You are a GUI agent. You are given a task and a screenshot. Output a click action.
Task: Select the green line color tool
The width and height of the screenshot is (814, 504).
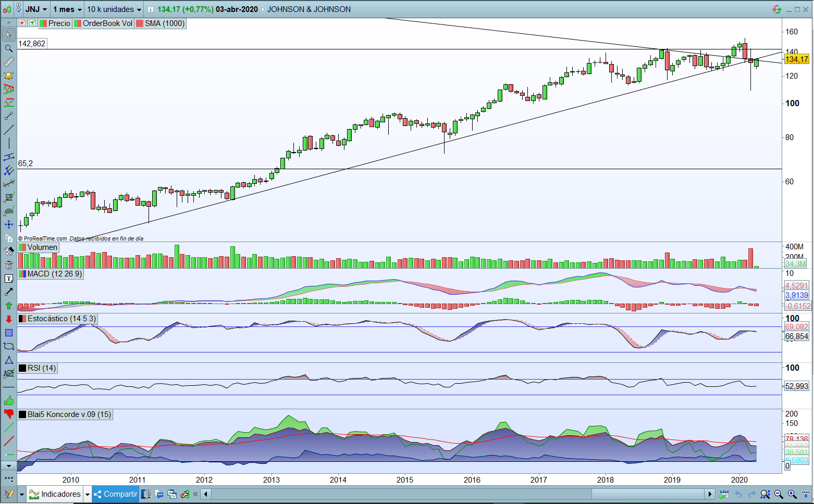[8, 427]
